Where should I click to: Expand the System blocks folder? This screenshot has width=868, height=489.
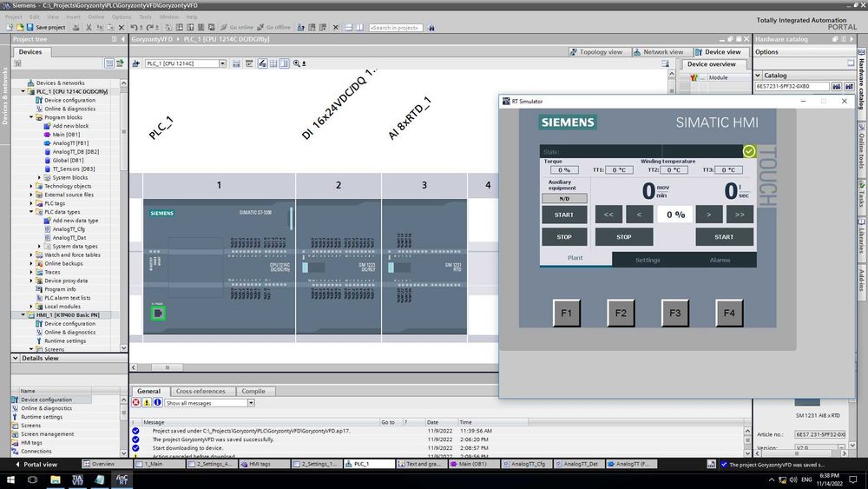pyautogui.click(x=39, y=178)
